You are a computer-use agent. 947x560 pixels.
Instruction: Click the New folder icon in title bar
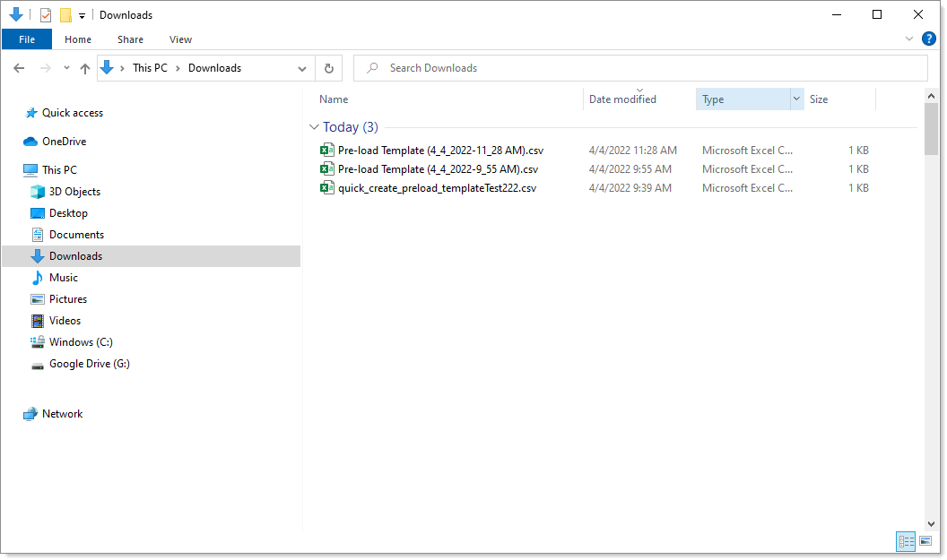point(65,15)
